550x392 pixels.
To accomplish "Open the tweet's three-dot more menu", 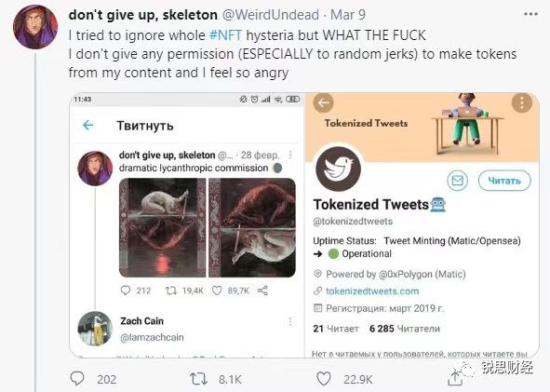I will click(530, 14).
